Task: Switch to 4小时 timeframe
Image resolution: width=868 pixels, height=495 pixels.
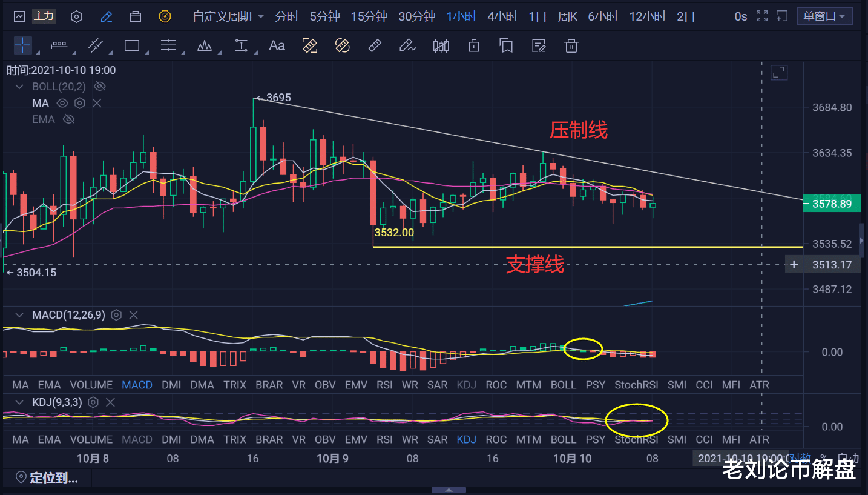Action: (502, 16)
